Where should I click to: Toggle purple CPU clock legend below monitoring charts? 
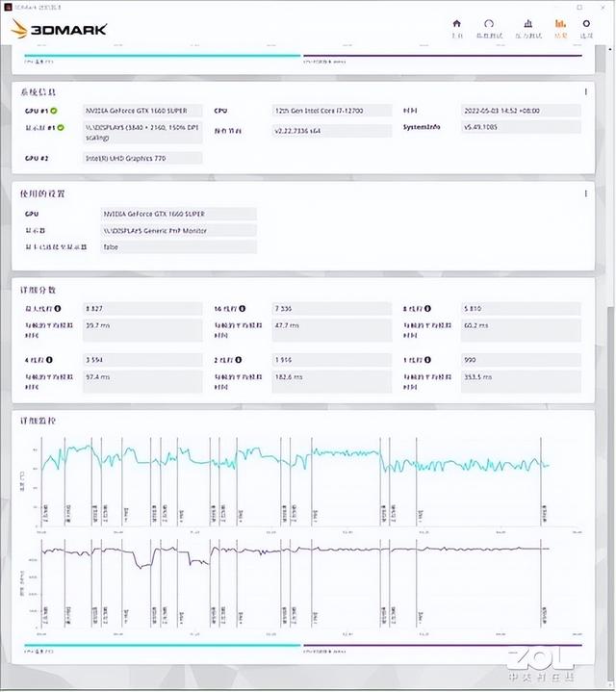click(443, 647)
